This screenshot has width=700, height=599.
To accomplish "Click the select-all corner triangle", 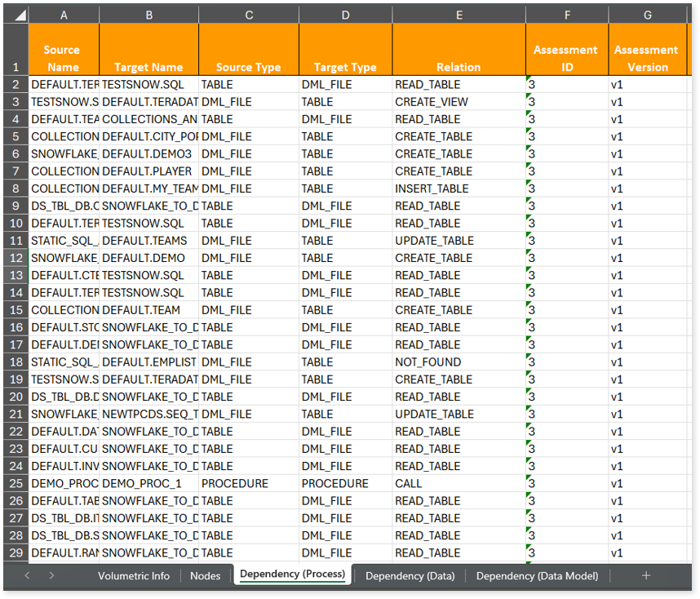I will tap(15, 15).
